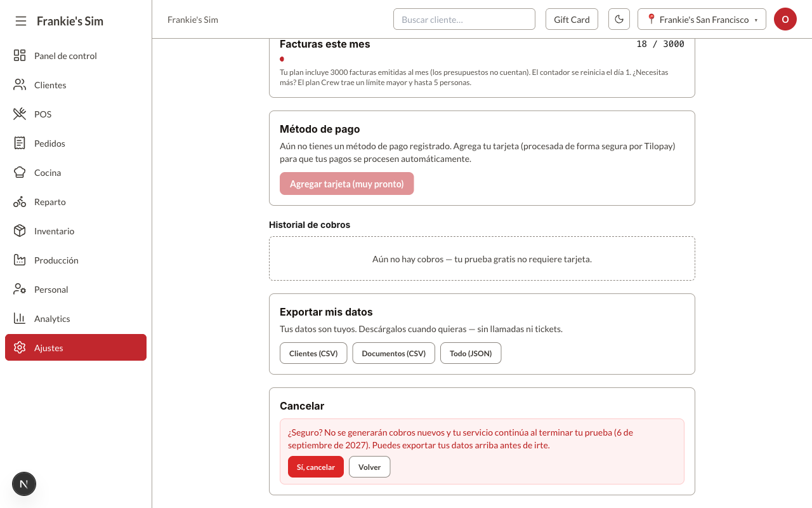Viewport: 812px width, 508px height.
Task: Click the Personal user-gear icon
Action: coord(20,289)
